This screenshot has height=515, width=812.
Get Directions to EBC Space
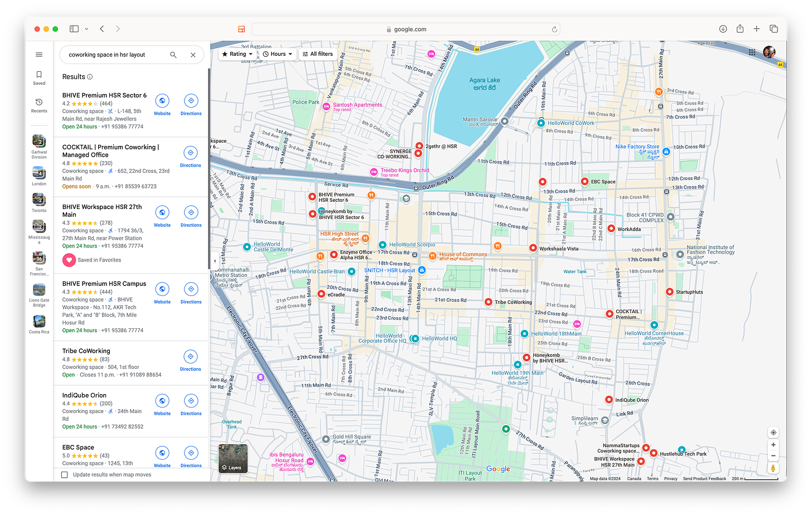coord(191,456)
